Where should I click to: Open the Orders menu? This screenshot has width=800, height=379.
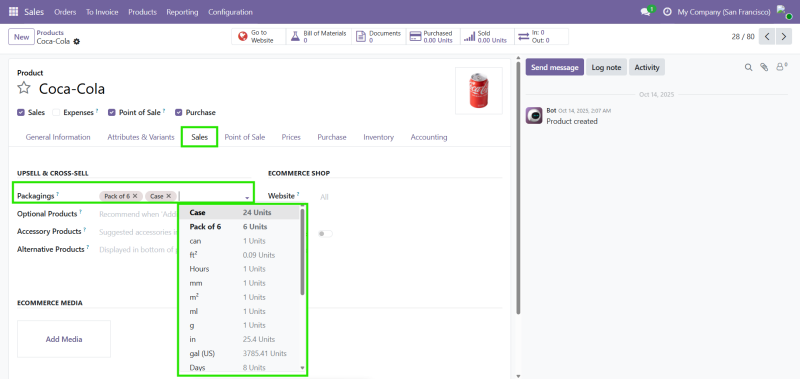point(65,12)
